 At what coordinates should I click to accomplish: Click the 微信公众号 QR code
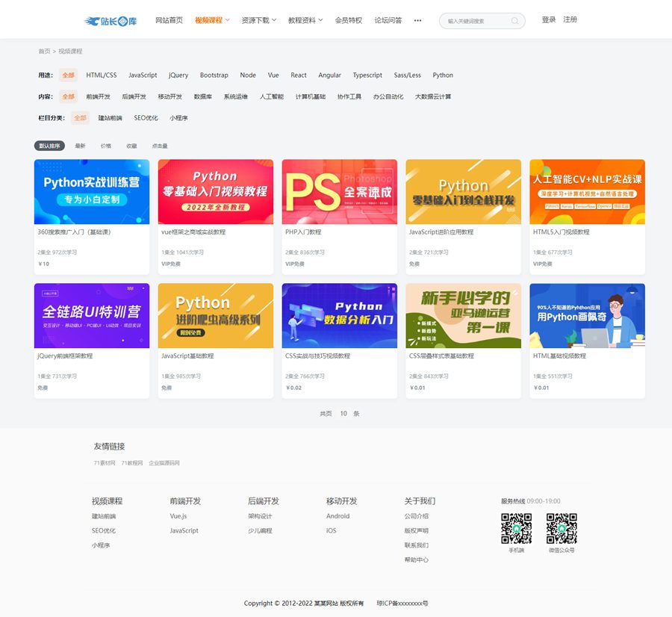(561, 528)
